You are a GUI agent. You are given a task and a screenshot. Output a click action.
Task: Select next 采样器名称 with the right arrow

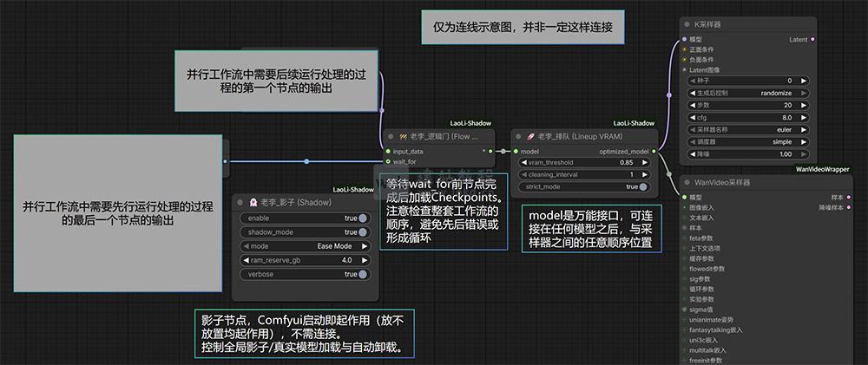(x=803, y=130)
